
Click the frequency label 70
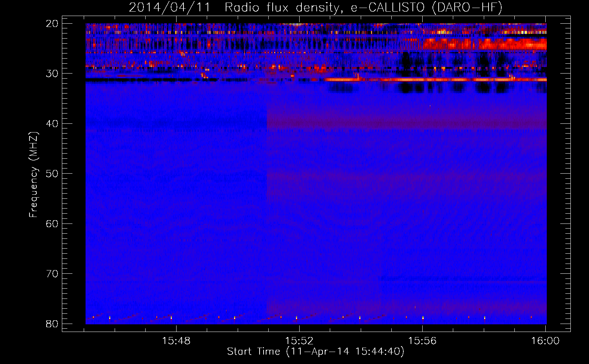click(52, 274)
